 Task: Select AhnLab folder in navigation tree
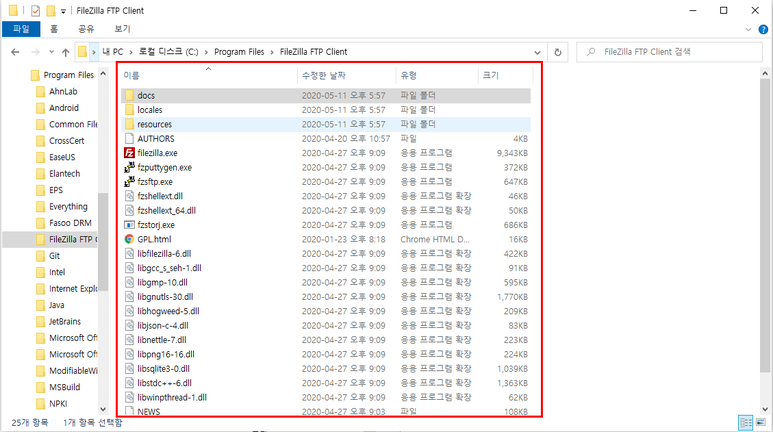(x=63, y=91)
